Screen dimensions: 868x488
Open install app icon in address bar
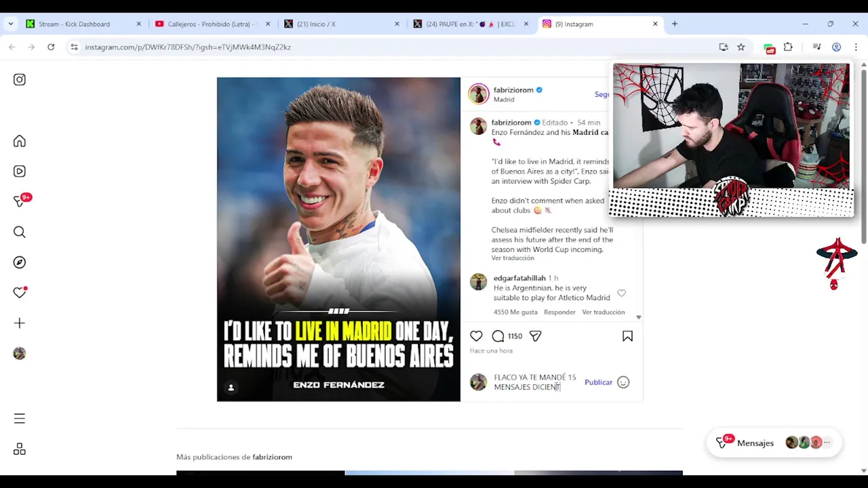(724, 47)
